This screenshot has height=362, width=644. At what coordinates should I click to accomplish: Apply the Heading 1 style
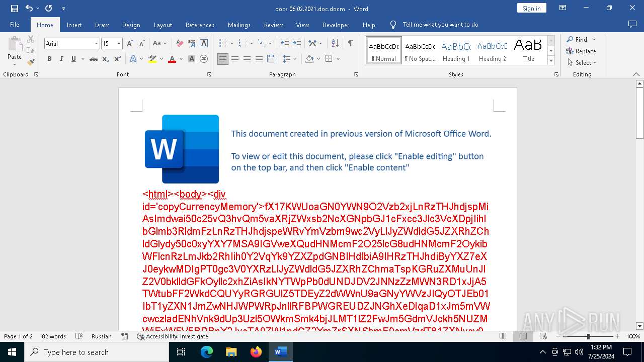[x=456, y=51]
